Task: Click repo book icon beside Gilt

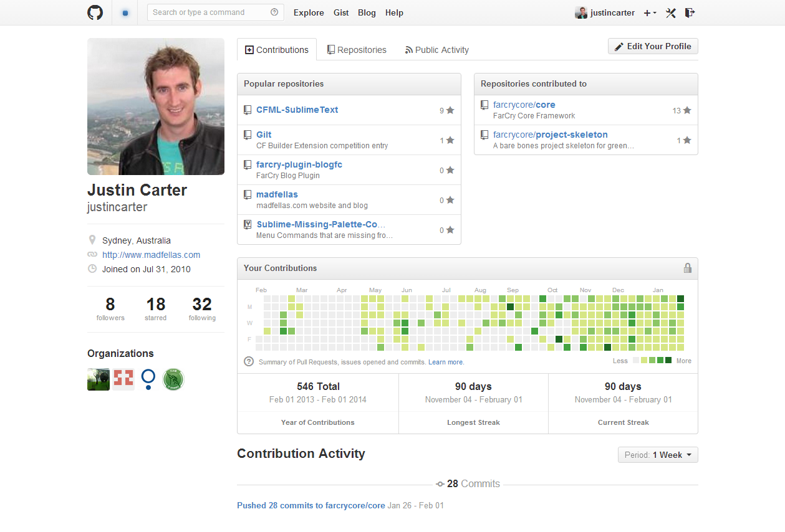Action: point(248,135)
